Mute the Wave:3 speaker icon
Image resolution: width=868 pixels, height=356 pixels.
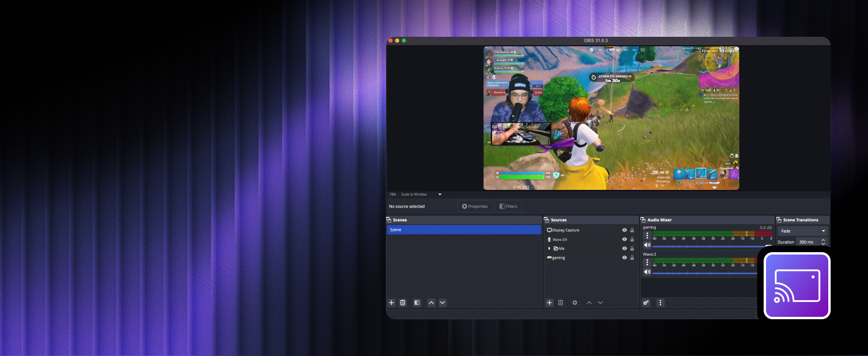(x=647, y=272)
